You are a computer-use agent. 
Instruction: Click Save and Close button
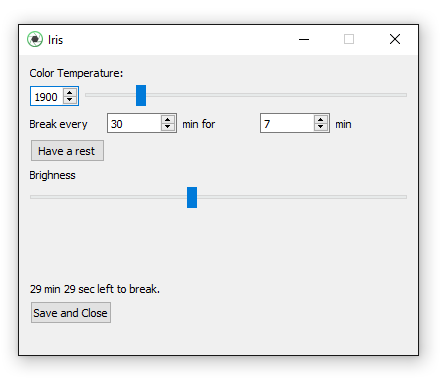(71, 313)
